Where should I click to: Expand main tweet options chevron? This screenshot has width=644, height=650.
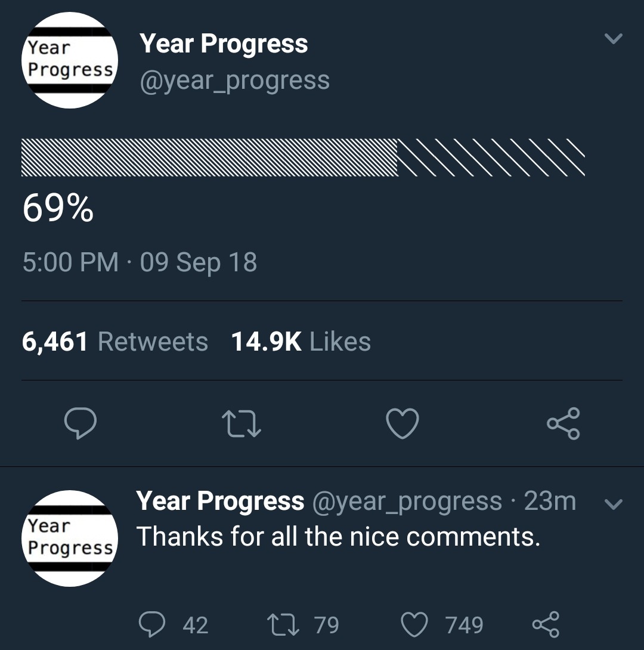coord(613,39)
